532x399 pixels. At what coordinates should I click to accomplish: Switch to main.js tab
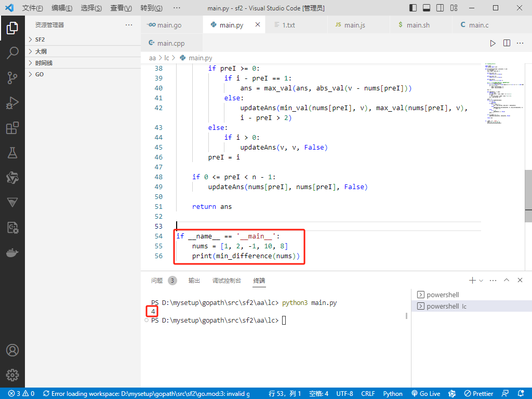[x=359, y=25]
